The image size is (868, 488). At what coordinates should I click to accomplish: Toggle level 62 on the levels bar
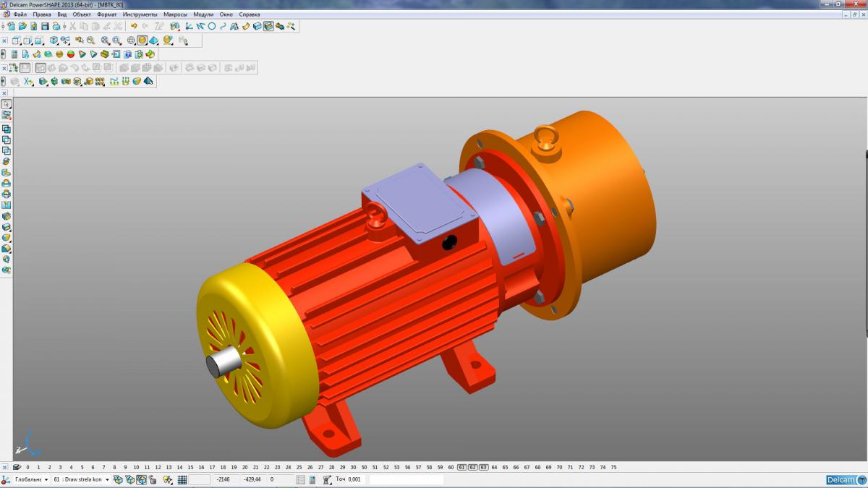point(472,468)
